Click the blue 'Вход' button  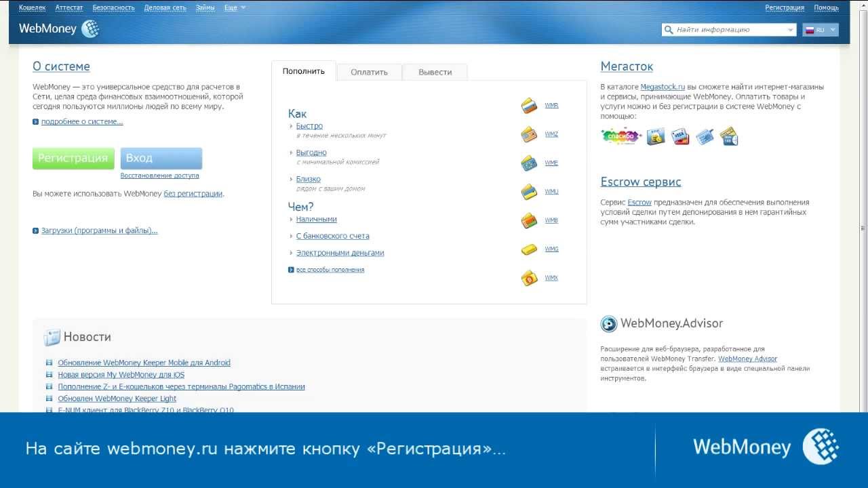(161, 158)
